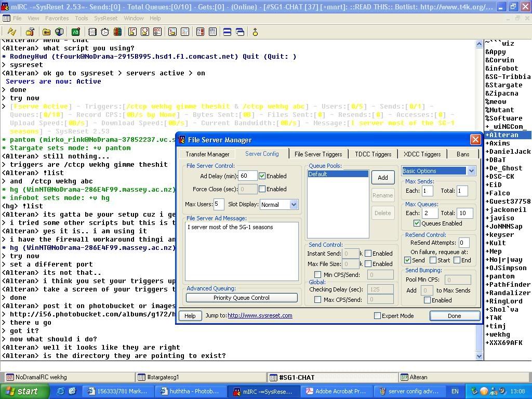532x399 pixels.
Task: Click the About mIRC toolbar icon
Action: (x=255, y=32)
